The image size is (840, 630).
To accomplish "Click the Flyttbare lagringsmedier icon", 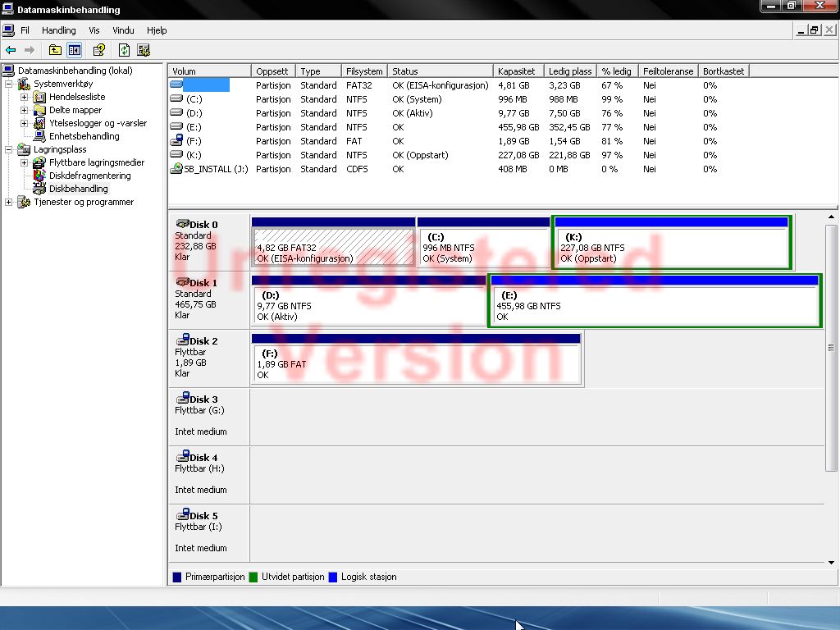I will [39, 162].
